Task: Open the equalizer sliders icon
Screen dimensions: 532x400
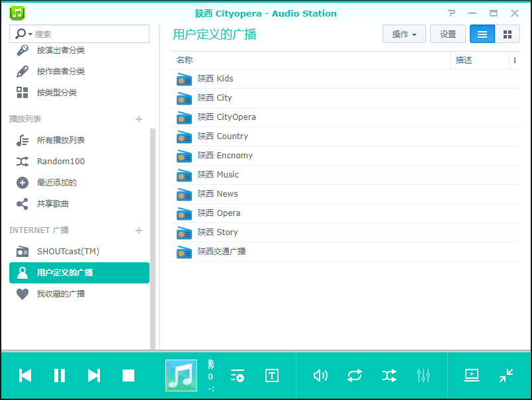Action: pyautogui.click(x=423, y=375)
